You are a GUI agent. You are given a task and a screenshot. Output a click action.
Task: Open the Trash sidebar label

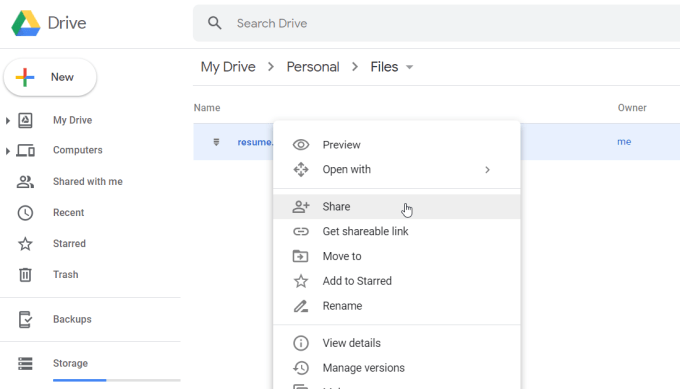click(65, 275)
